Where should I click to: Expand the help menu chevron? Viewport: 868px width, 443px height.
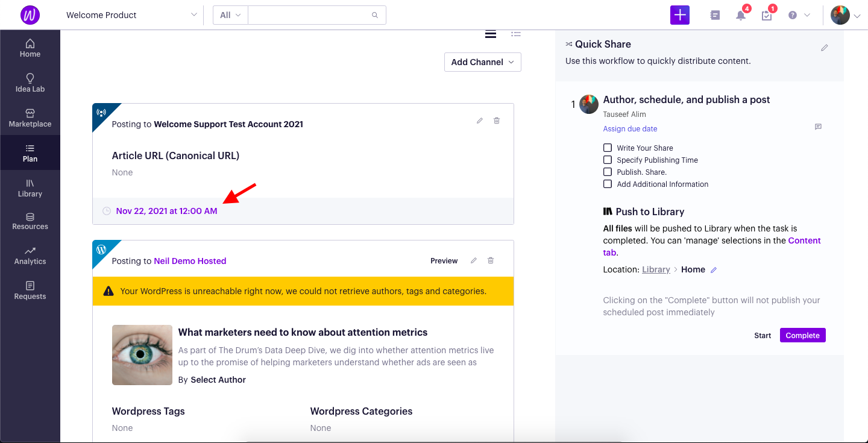coord(808,16)
